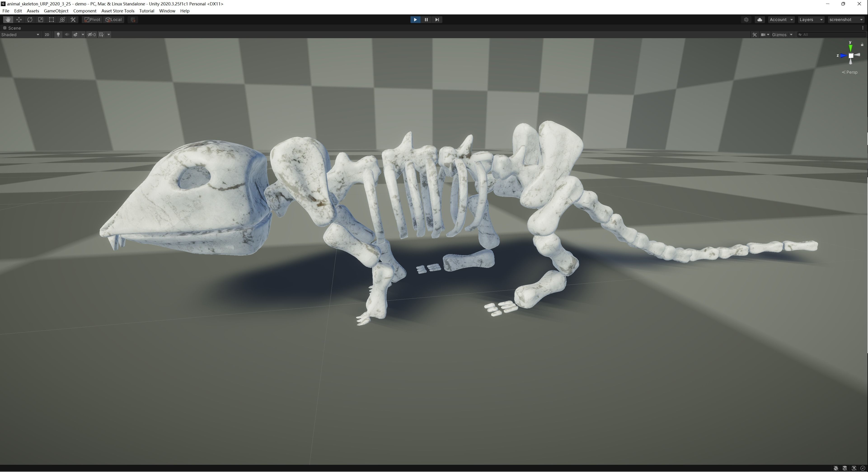Click the gray bottom gizmo cone
This screenshot has width=868, height=472.
(851, 61)
